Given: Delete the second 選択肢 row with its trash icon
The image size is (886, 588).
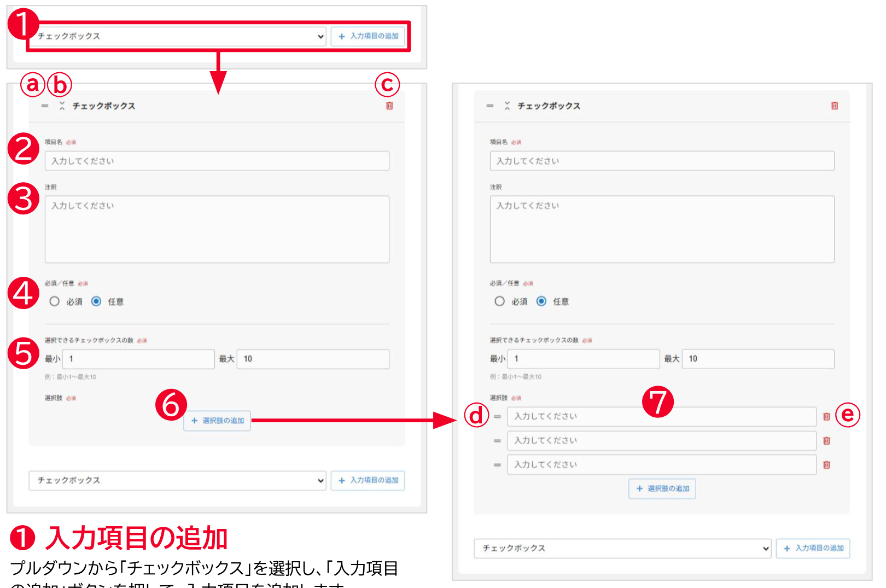Looking at the screenshot, I should pos(827,441).
